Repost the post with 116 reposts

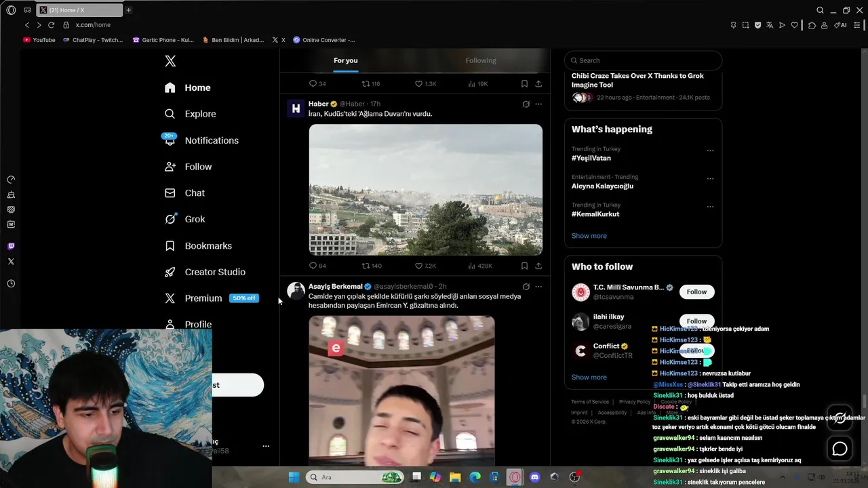[x=371, y=84]
